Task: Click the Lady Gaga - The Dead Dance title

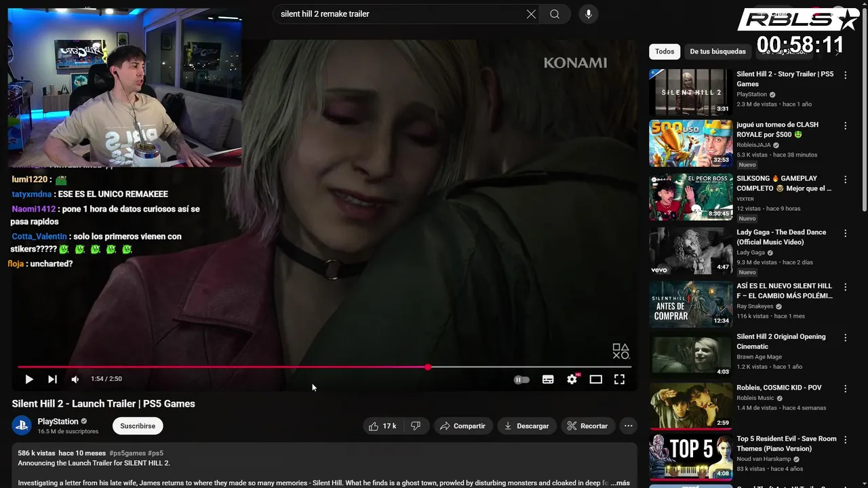Action: coord(781,237)
